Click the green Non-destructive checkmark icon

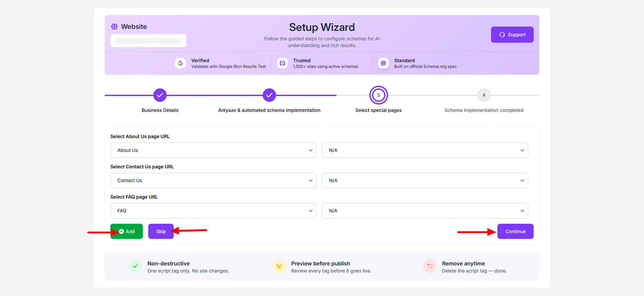(x=136, y=266)
